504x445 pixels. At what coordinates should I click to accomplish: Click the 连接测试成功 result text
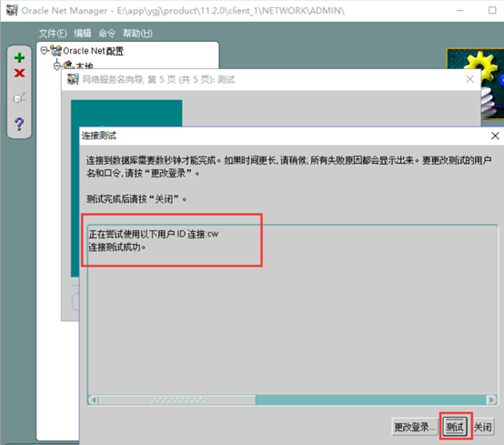coord(117,248)
